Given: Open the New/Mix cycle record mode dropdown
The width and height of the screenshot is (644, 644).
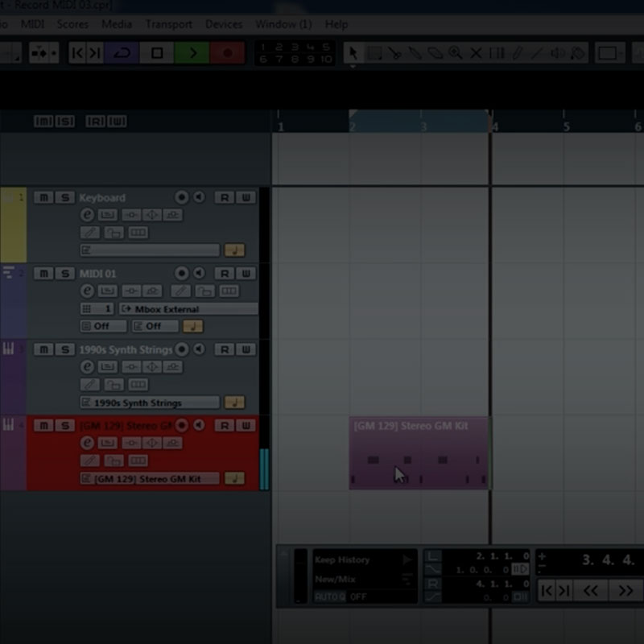Looking at the screenshot, I should (365, 579).
